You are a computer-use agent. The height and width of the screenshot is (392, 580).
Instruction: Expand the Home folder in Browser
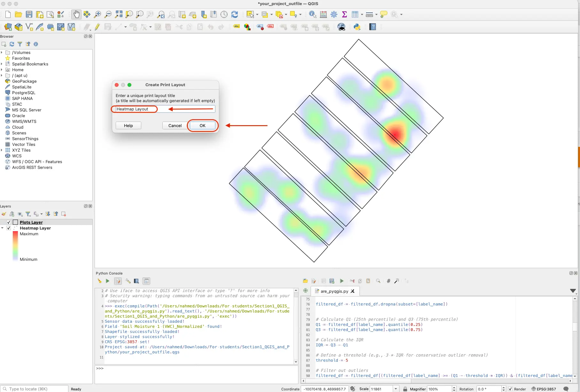point(2,70)
